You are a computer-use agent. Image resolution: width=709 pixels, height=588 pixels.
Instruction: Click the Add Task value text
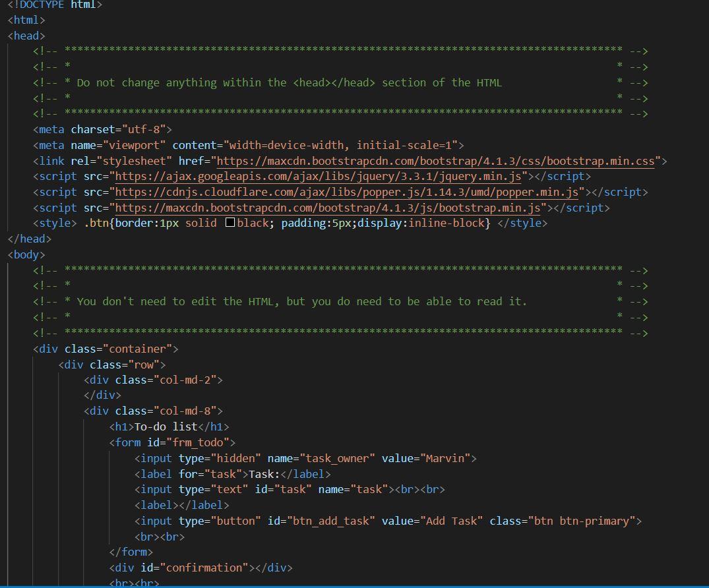(448, 521)
